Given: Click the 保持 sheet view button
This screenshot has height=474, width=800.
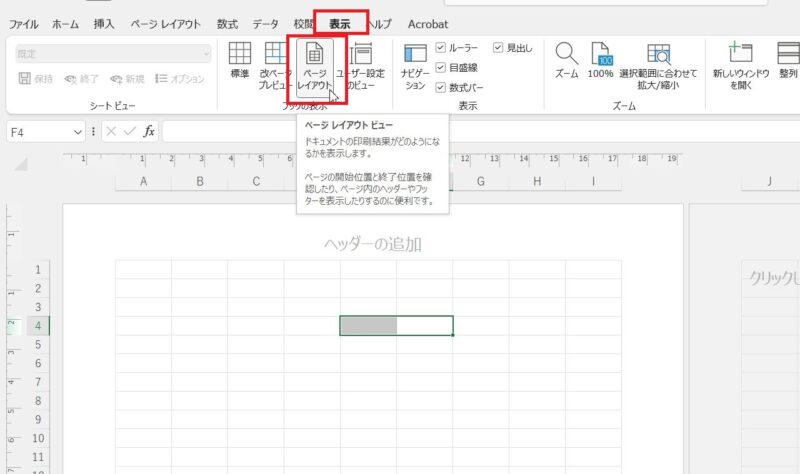Looking at the screenshot, I should tap(36, 79).
